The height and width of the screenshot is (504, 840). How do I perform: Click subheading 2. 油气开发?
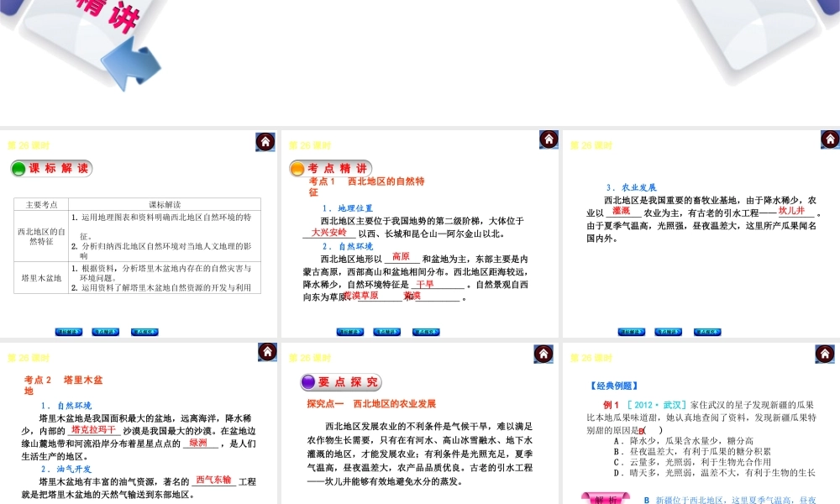pyautogui.click(x=66, y=470)
